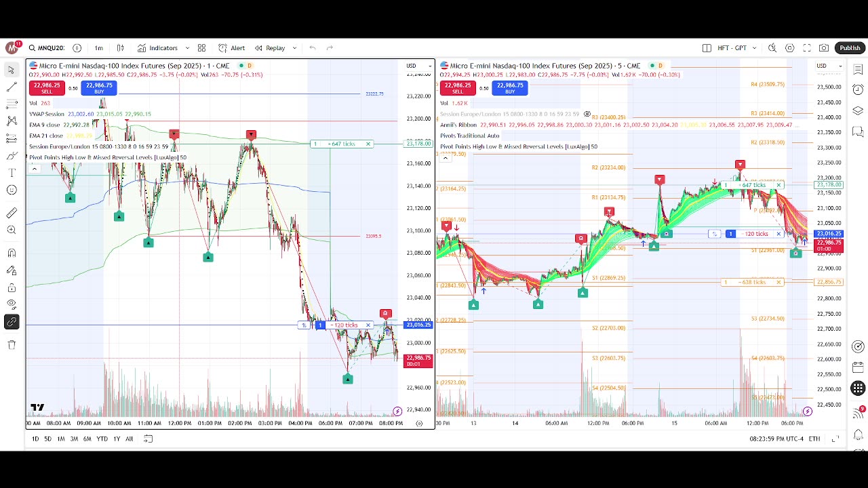Open symbol search showing MNQU20

pos(46,48)
